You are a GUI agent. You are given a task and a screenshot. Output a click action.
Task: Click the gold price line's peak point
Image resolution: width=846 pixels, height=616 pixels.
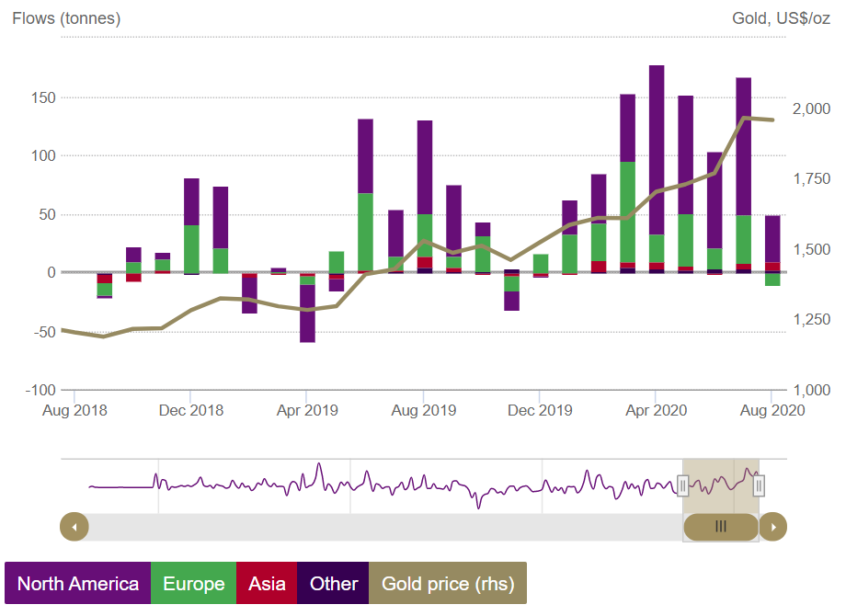(744, 118)
